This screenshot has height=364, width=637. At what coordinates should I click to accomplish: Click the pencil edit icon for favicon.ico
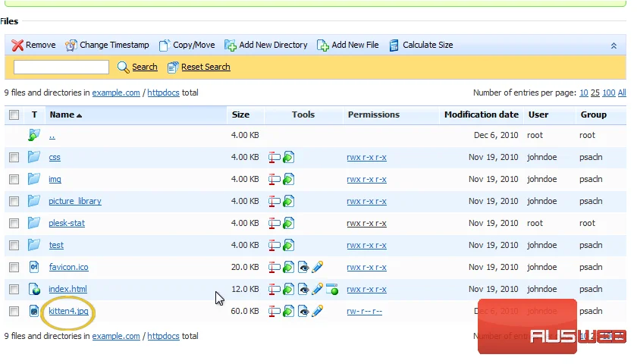point(317,267)
